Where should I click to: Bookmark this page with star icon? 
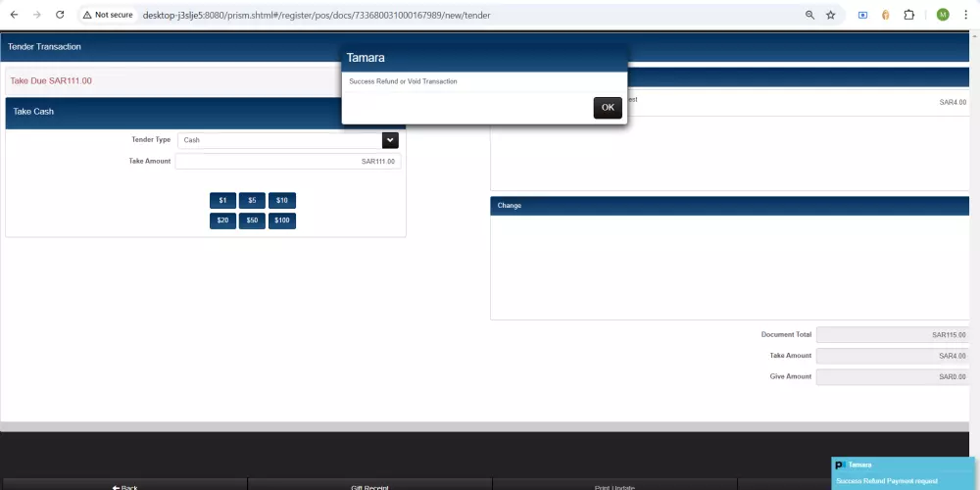(x=831, y=15)
